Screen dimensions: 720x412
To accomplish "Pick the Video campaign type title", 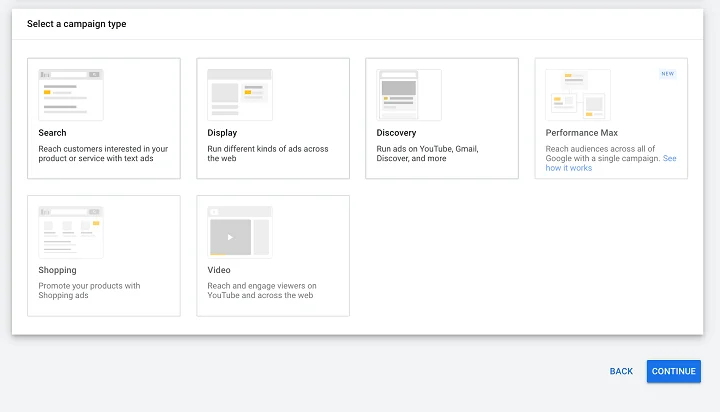I will 219,270.
